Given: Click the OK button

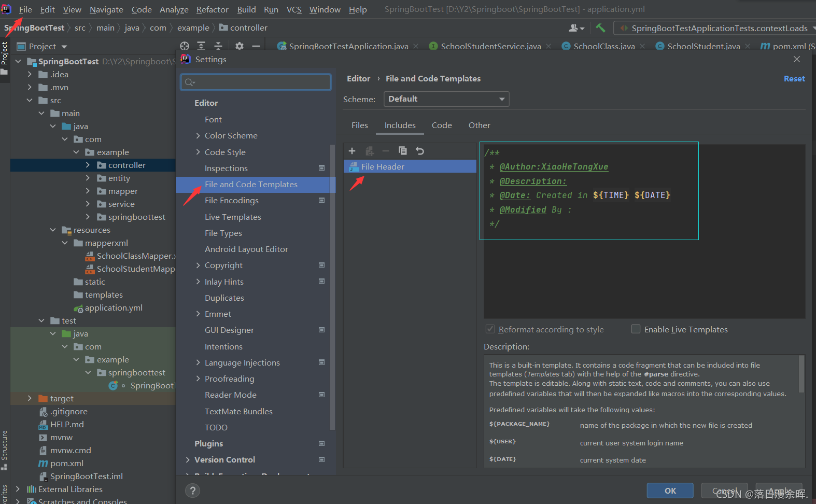Looking at the screenshot, I should point(670,491).
